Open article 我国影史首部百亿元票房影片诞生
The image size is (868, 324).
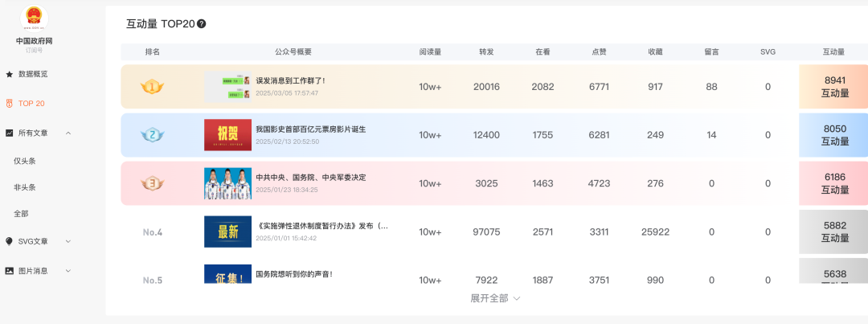310,129
